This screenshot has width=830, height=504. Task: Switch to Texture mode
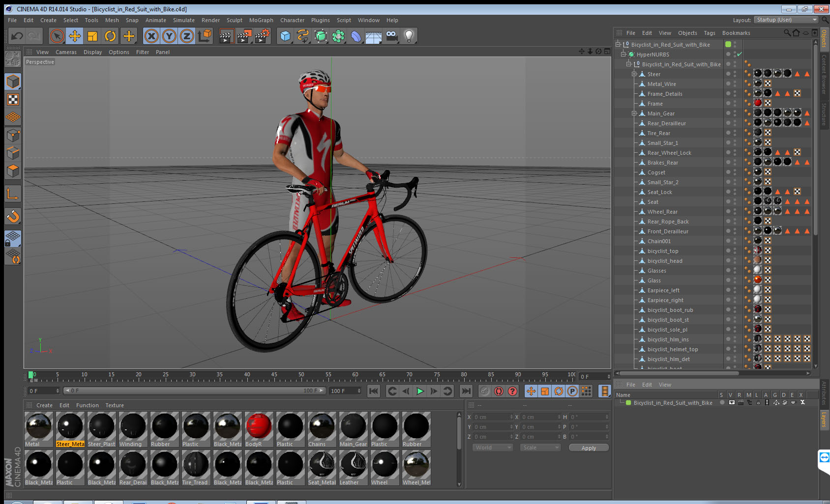click(13, 100)
